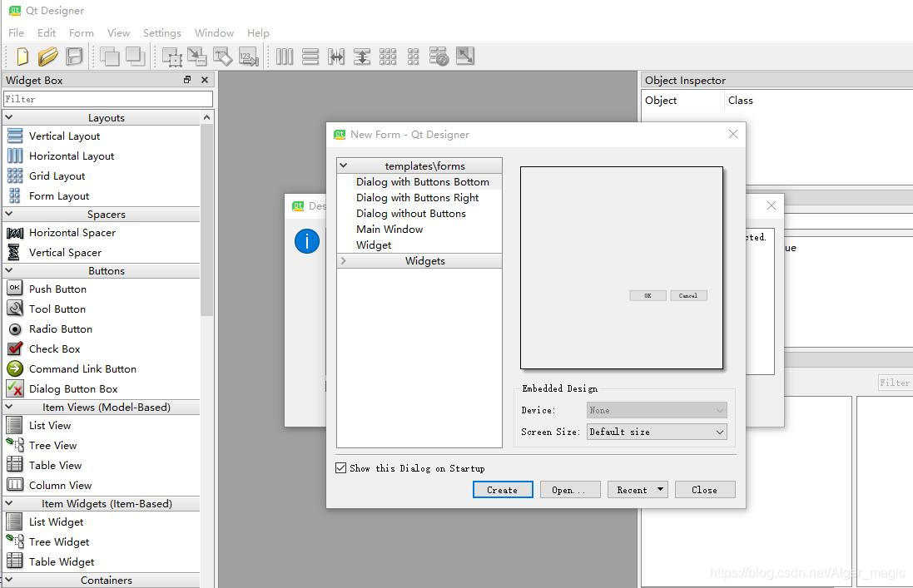Collapse the Spacers category
Image resolution: width=913 pixels, height=588 pixels.
[8, 214]
